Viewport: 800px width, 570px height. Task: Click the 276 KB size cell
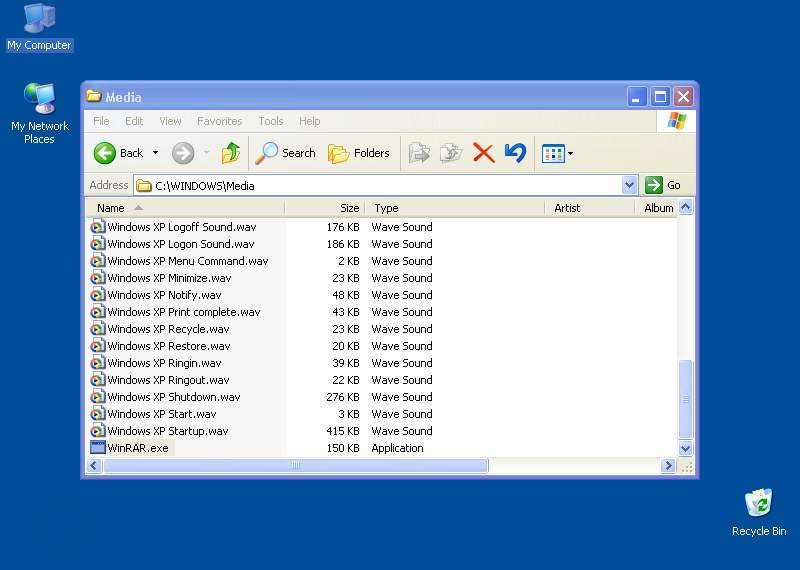(x=343, y=397)
